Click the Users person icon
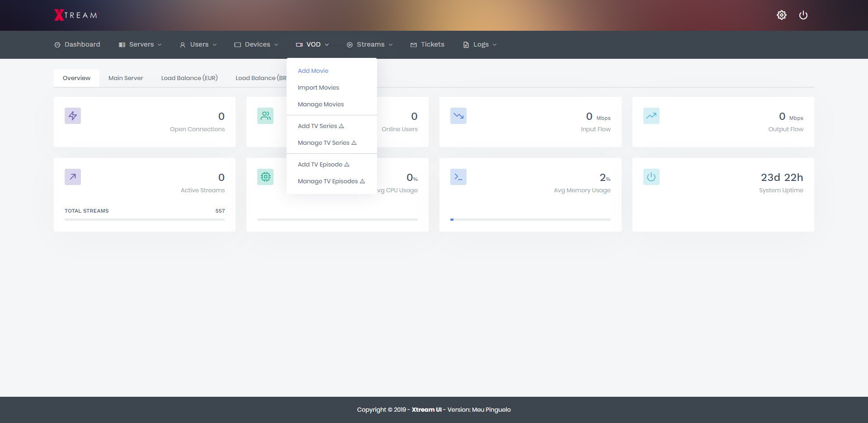The image size is (868, 423). point(183,45)
